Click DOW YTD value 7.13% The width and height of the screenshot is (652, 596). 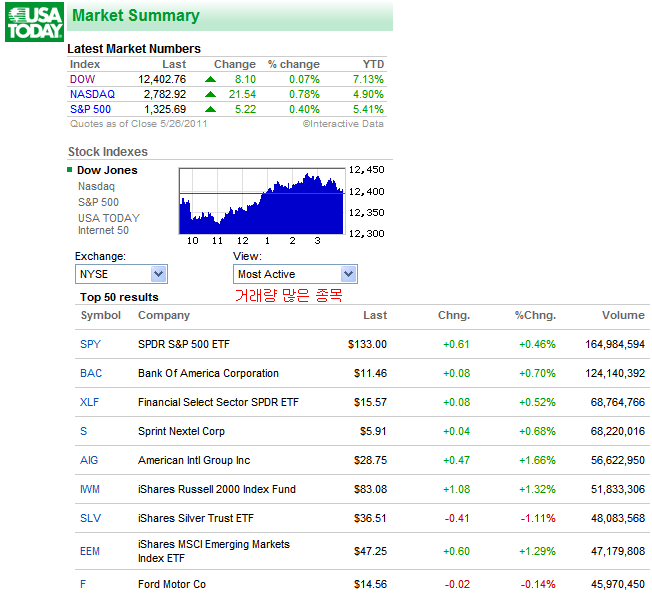pos(368,79)
